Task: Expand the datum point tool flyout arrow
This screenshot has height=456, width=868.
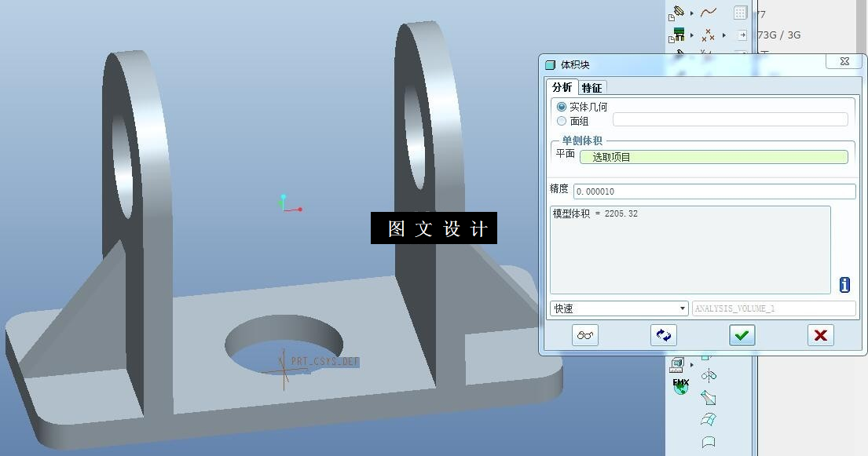Action: (724, 35)
